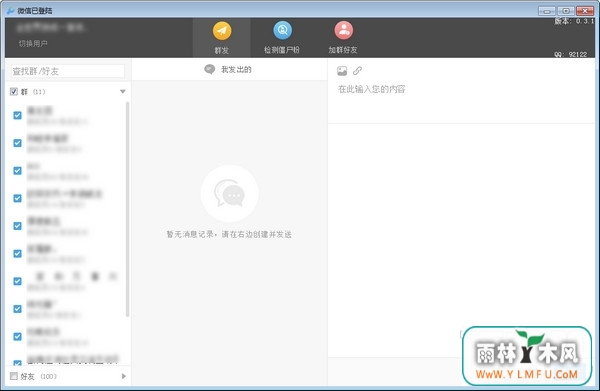Viewport: 600px width, 391px height.
Task: Open the 群发 mass-send tab
Action: pyautogui.click(x=222, y=37)
